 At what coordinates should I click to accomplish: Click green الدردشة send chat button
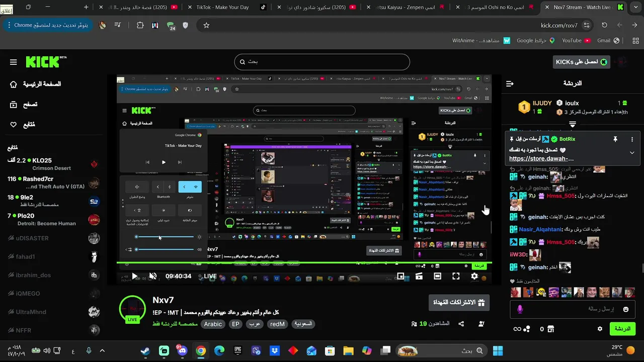(622, 329)
